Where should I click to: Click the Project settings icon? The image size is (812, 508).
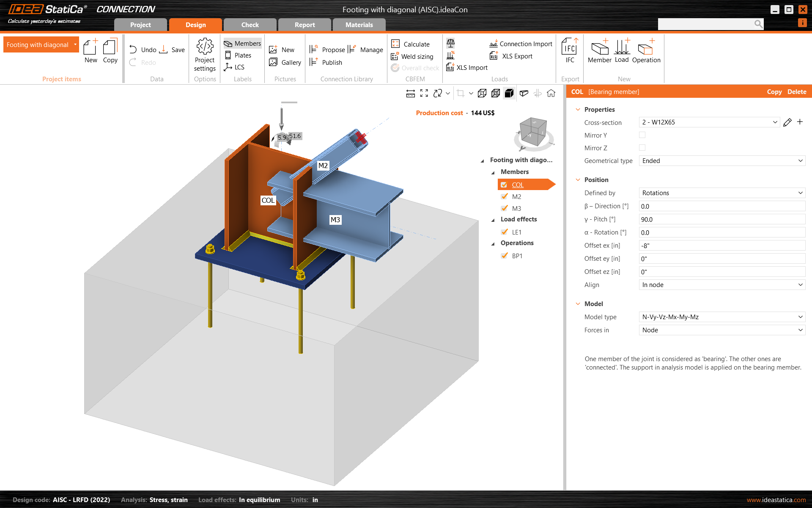(205, 47)
